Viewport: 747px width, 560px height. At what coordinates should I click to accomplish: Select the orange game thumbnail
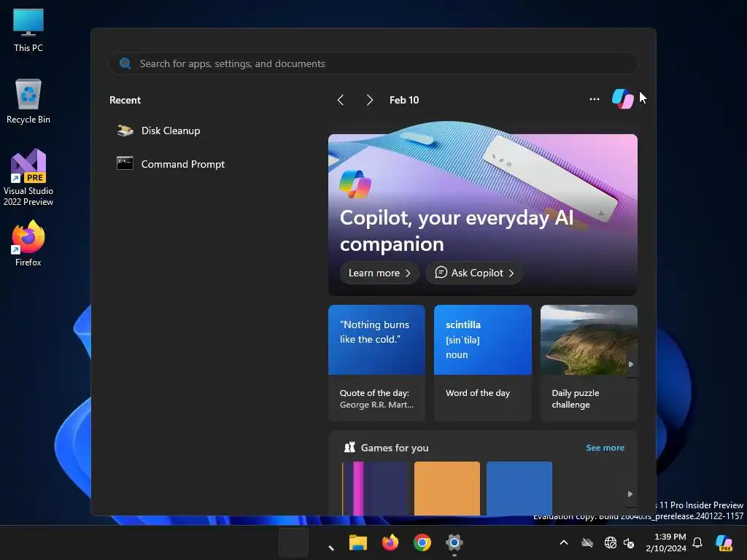point(447,488)
